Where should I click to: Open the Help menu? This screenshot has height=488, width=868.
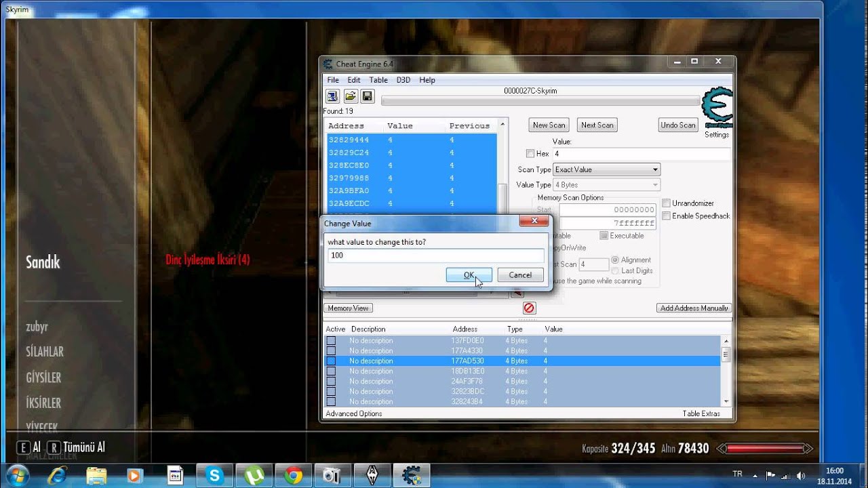[x=427, y=80]
